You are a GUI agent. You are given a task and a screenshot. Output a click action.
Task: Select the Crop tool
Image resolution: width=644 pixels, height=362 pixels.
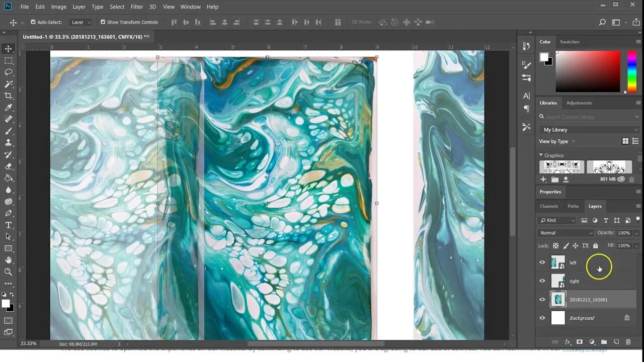coord(9,96)
